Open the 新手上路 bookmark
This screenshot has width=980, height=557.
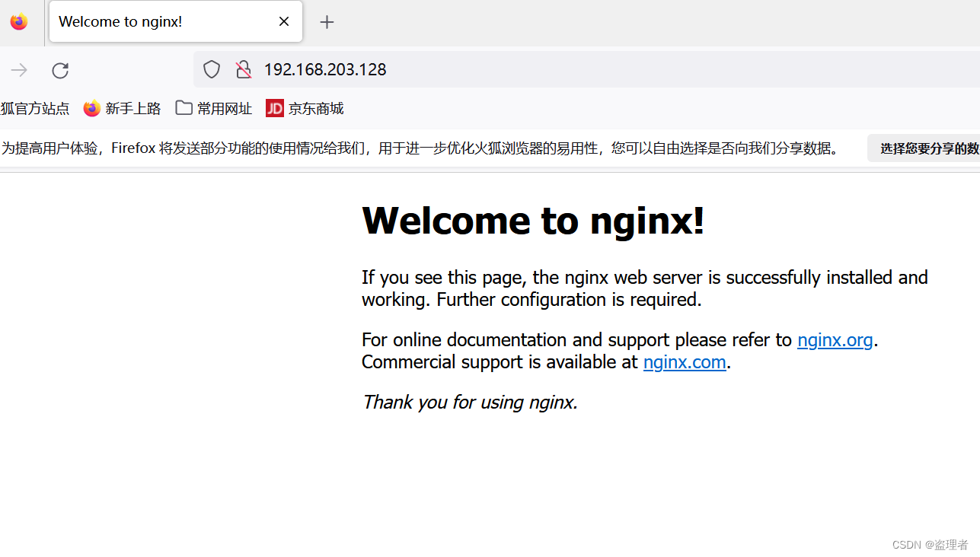pos(123,109)
